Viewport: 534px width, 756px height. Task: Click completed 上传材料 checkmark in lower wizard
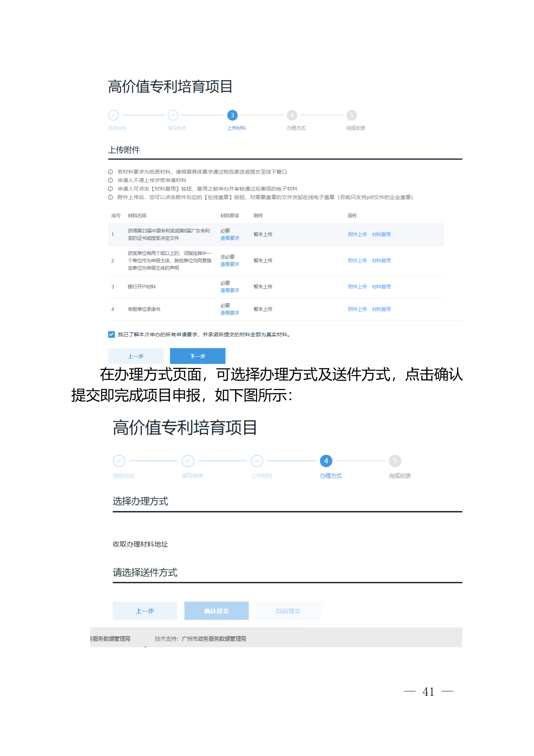coord(257,461)
